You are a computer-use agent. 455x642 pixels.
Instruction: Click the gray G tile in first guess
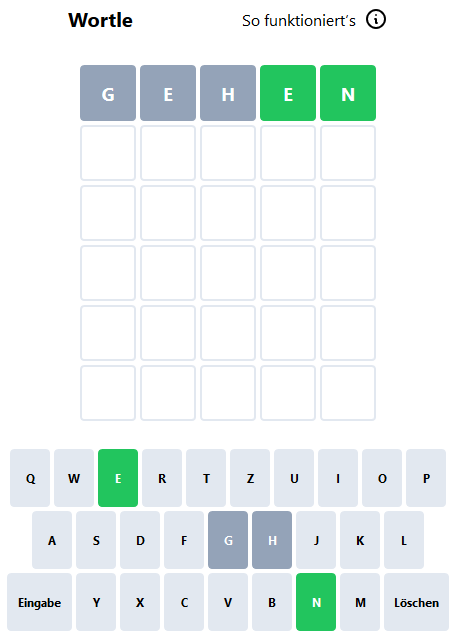[108, 93]
